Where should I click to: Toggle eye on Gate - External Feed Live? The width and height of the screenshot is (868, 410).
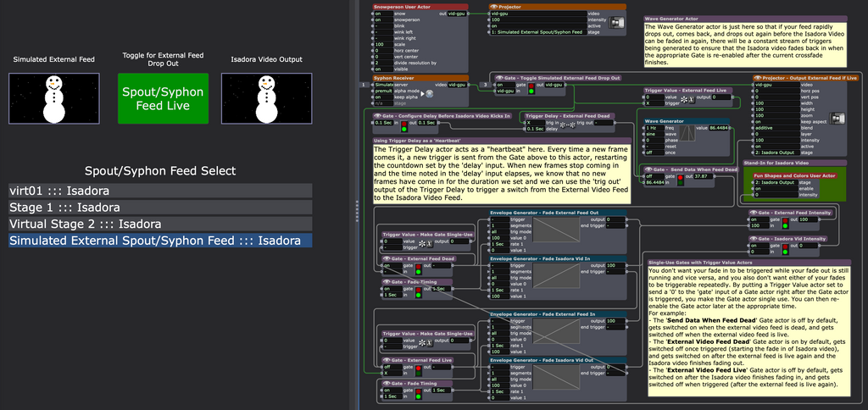point(386,360)
